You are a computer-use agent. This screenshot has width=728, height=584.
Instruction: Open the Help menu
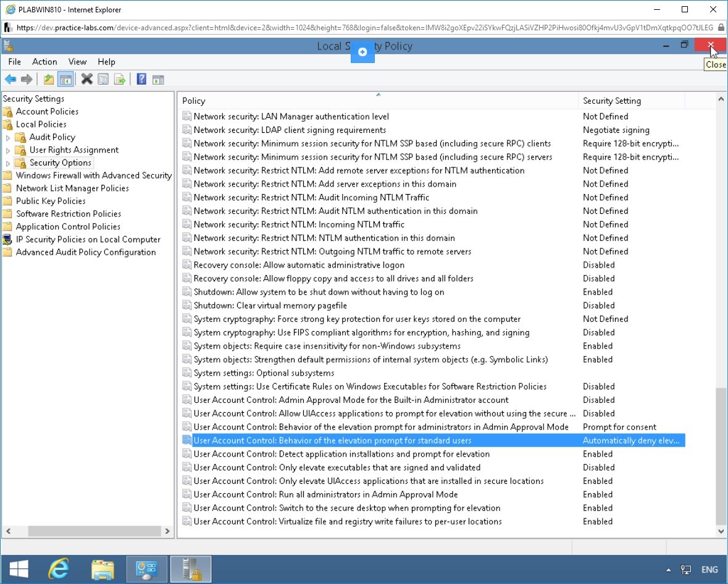tap(106, 62)
